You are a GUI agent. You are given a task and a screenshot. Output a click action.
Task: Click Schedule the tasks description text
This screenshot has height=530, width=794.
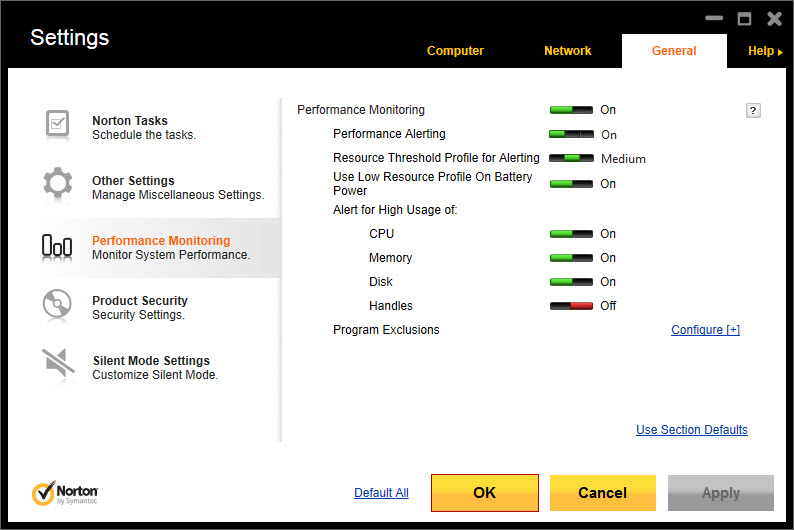pos(144,135)
